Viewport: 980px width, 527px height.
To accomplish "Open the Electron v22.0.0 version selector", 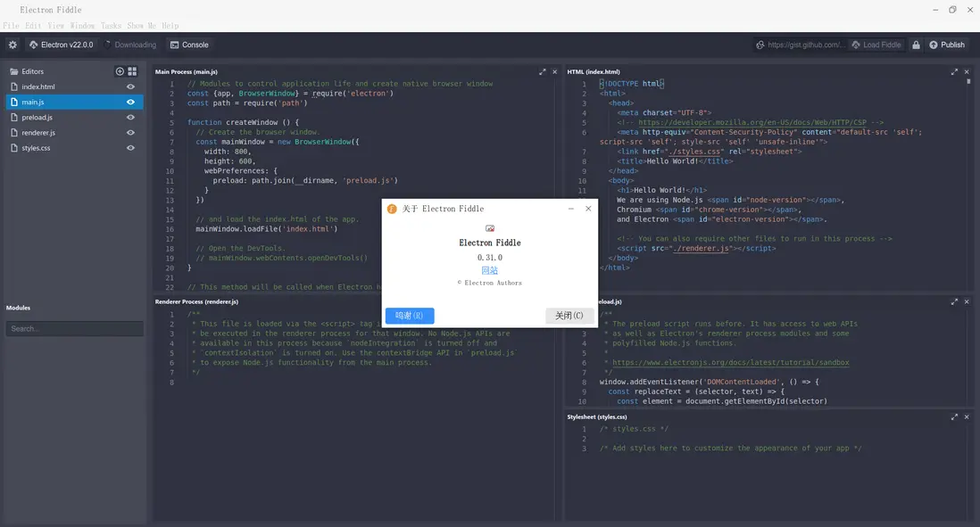I will click(61, 45).
